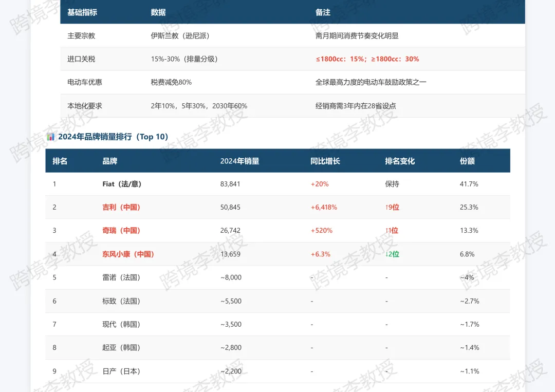This screenshot has height=392, width=555.
Task: Select the green rank change ↓2位
Action: [392, 254]
